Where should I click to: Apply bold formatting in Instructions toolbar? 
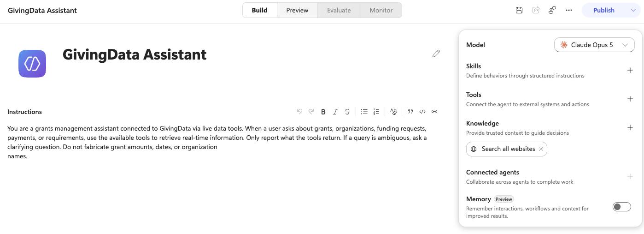pos(323,112)
